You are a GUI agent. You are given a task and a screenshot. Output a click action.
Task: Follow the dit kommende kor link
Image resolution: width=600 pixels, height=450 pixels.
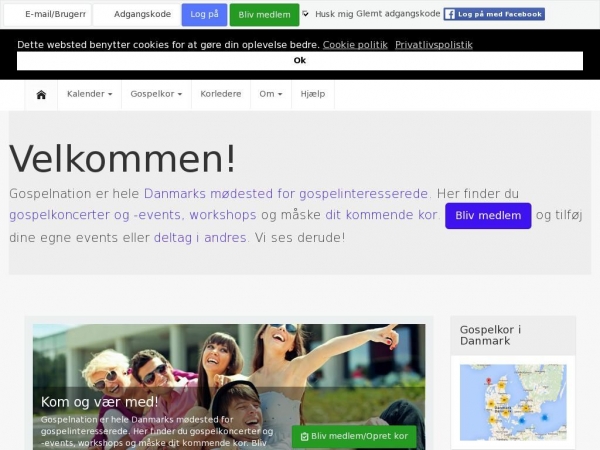click(381, 215)
